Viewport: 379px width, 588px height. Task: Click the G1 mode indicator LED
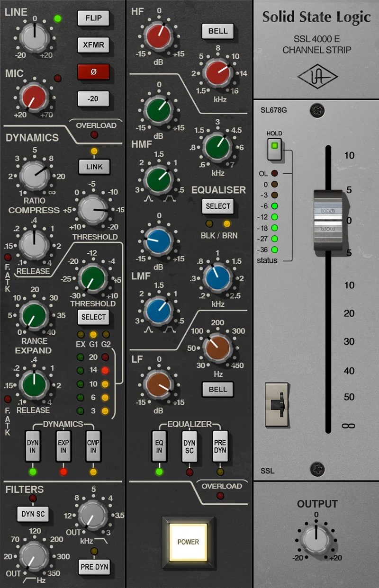94,335
